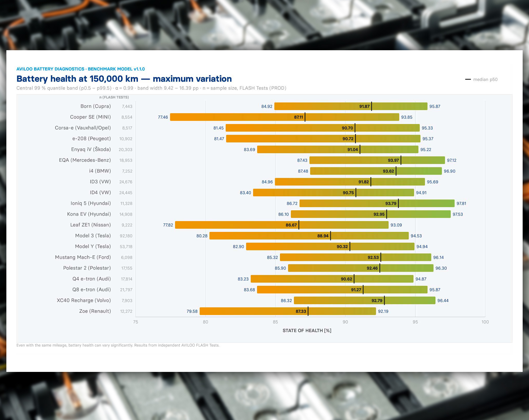Select the Leaf ZE1 lower bound value "77.82"
Screen dimensions: 529x420
(x=168, y=225)
